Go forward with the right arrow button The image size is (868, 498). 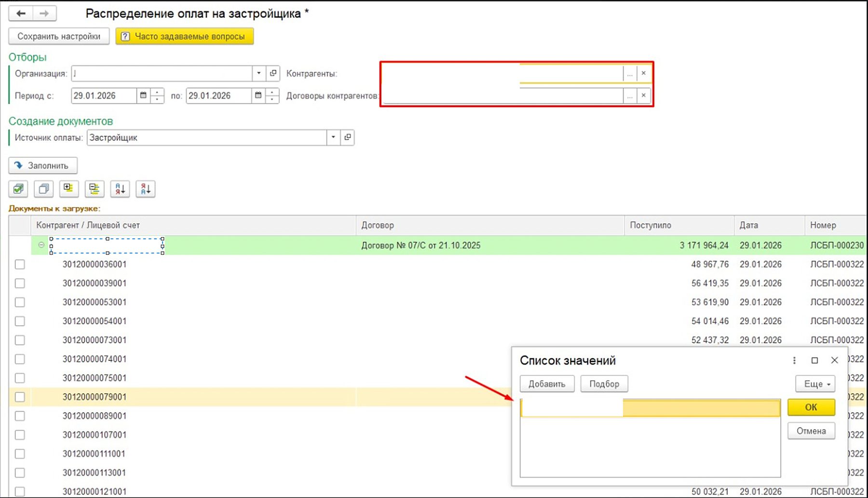tap(44, 13)
